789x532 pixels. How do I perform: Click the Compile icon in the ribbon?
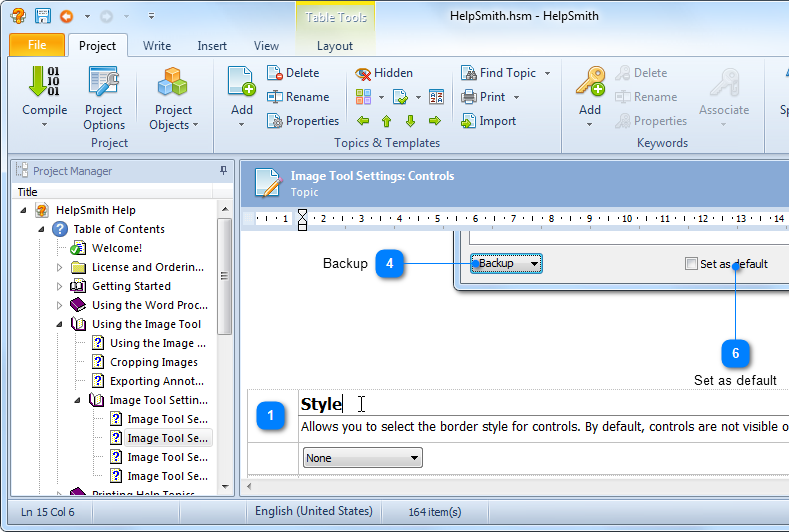[44, 84]
